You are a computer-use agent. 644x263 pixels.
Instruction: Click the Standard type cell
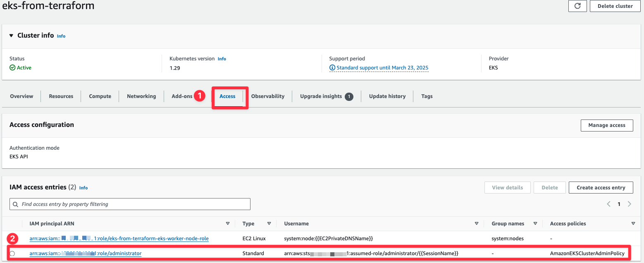[253, 253]
